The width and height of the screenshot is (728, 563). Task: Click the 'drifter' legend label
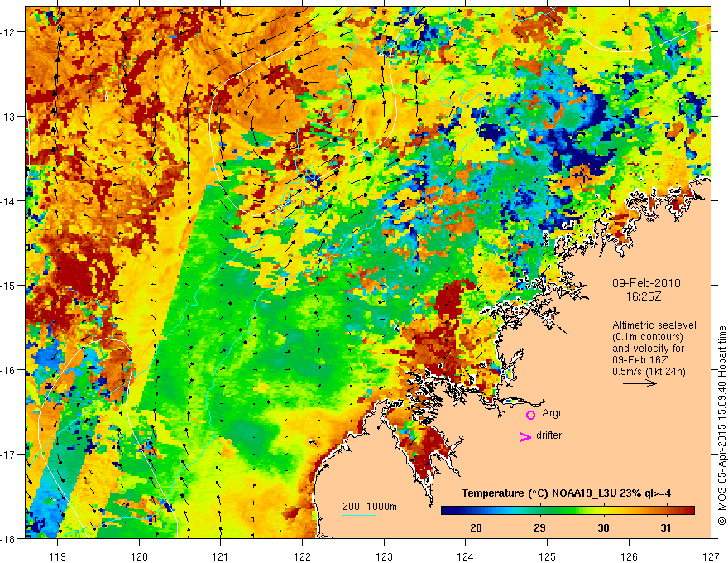[x=548, y=435]
